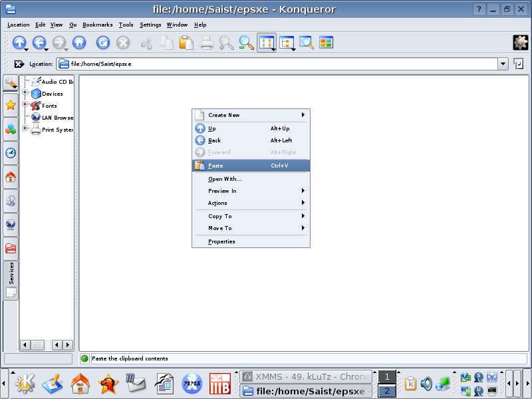Viewport: 532px width, 399px height.
Task: Switch to virtual desktop 1 in pager
Action: tap(387, 377)
